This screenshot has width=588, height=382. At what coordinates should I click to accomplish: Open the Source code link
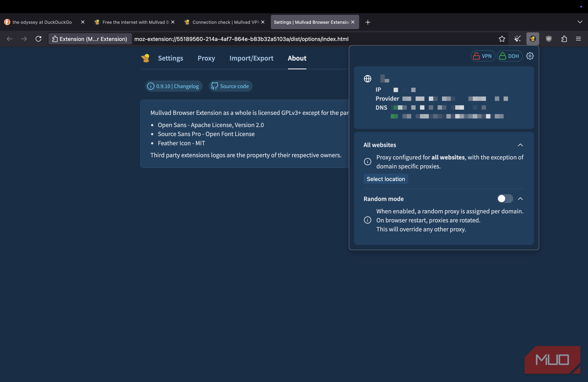(231, 86)
